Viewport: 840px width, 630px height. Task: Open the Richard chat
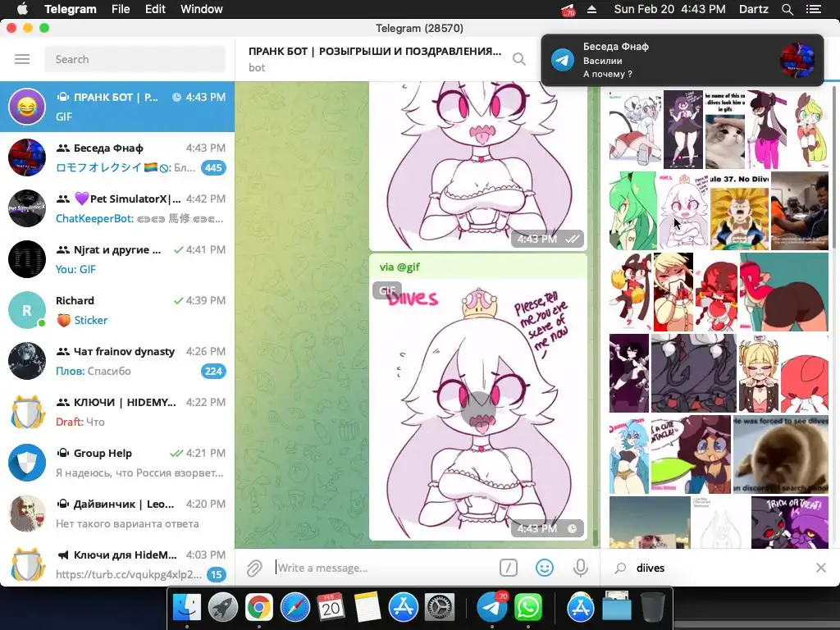click(117, 310)
